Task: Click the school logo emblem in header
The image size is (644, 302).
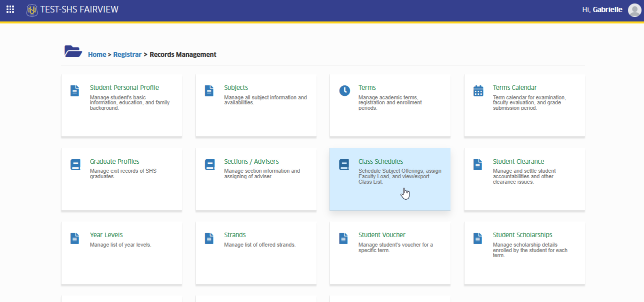Action: (x=32, y=9)
